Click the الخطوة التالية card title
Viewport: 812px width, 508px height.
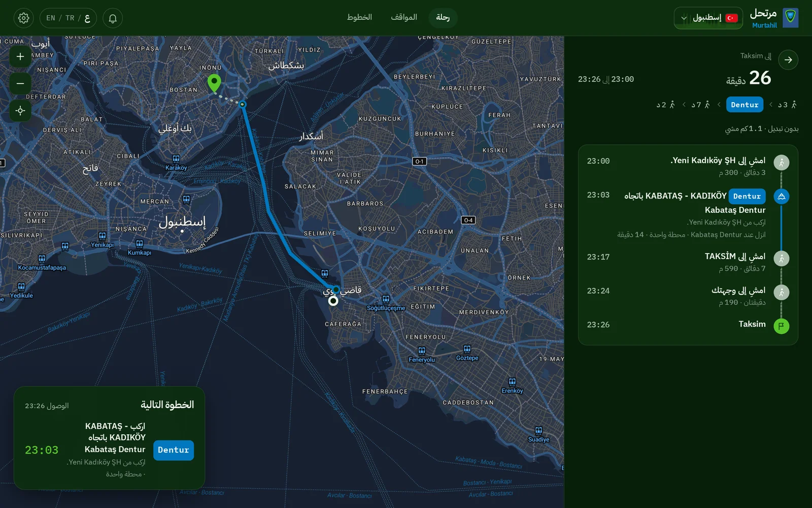point(167,405)
